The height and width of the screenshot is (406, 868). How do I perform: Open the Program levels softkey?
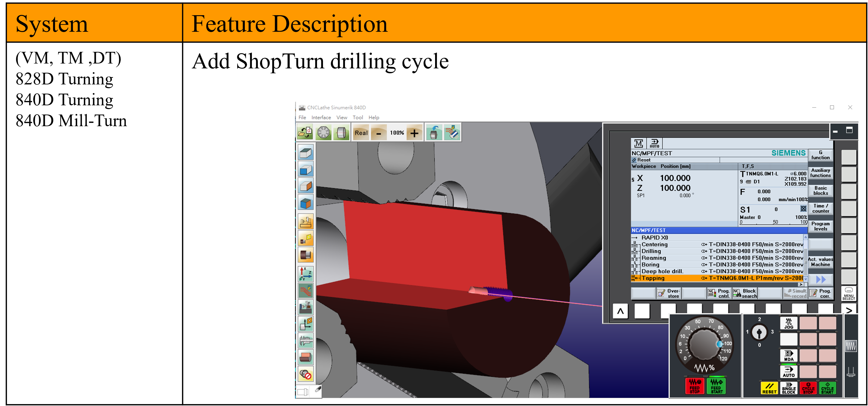820,226
